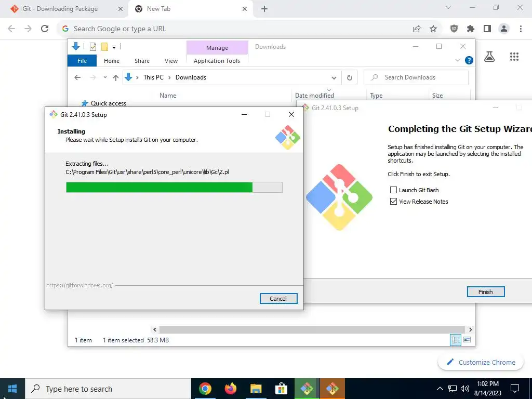
Task: Click the Git install progress bar
Action: click(174, 187)
